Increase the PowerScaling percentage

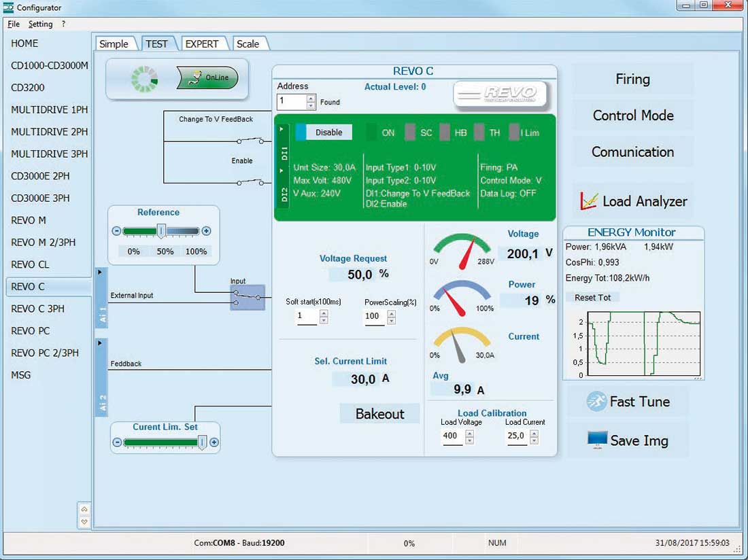[x=392, y=313]
